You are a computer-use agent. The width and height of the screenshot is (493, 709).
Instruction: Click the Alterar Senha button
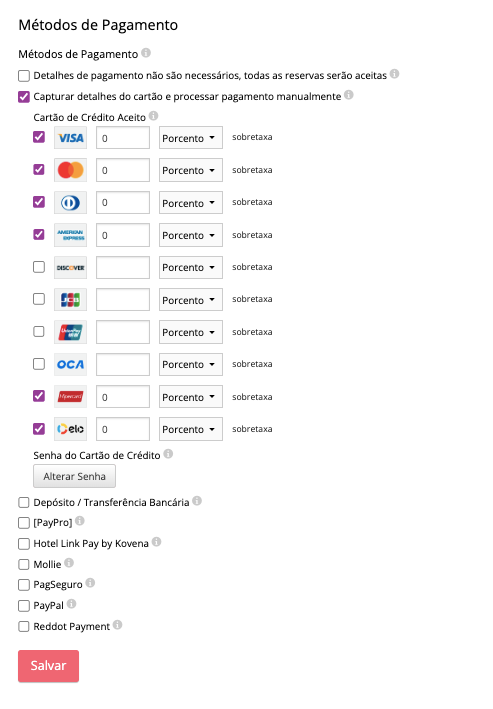click(x=74, y=476)
